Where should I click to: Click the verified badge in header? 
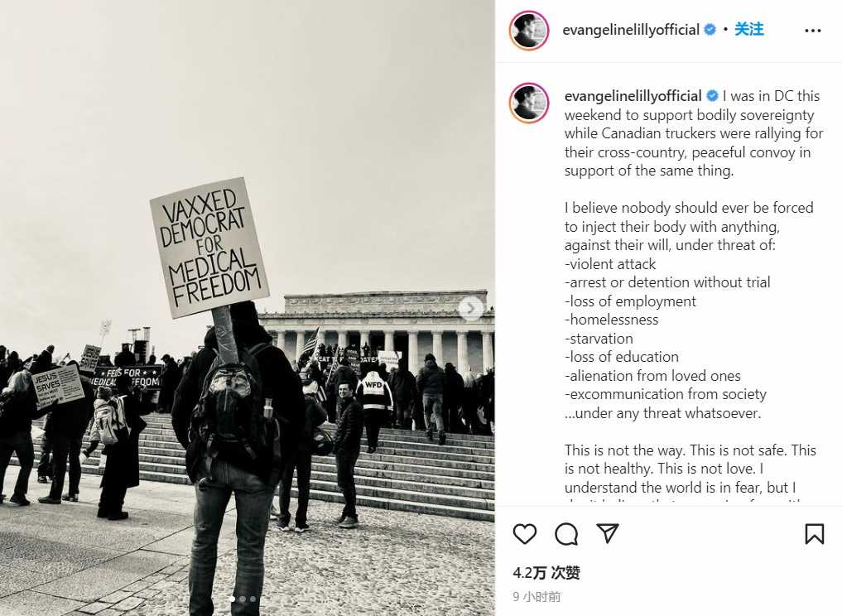point(710,30)
